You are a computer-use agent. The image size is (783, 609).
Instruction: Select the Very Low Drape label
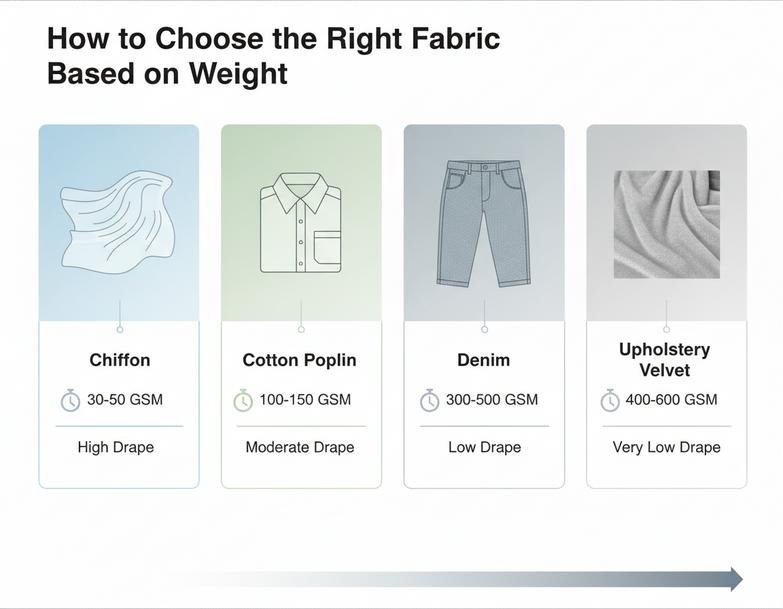click(666, 447)
